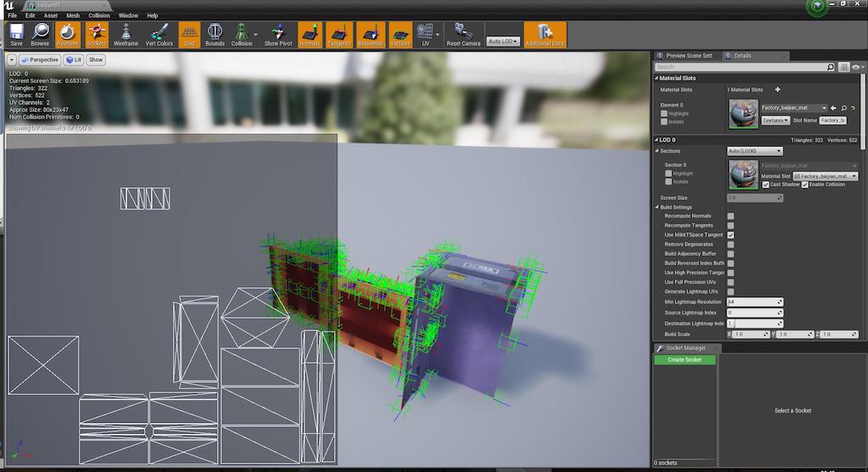The image size is (868, 472).
Task: Add a material slot with plus icon
Action: click(777, 89)
